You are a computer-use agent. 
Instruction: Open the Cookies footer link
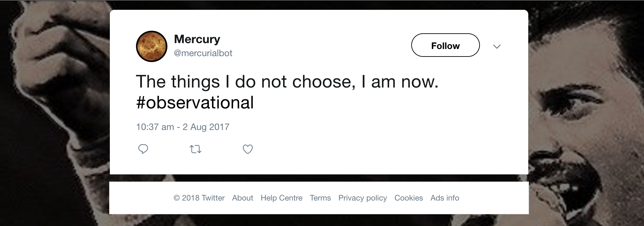coord(409,198)
